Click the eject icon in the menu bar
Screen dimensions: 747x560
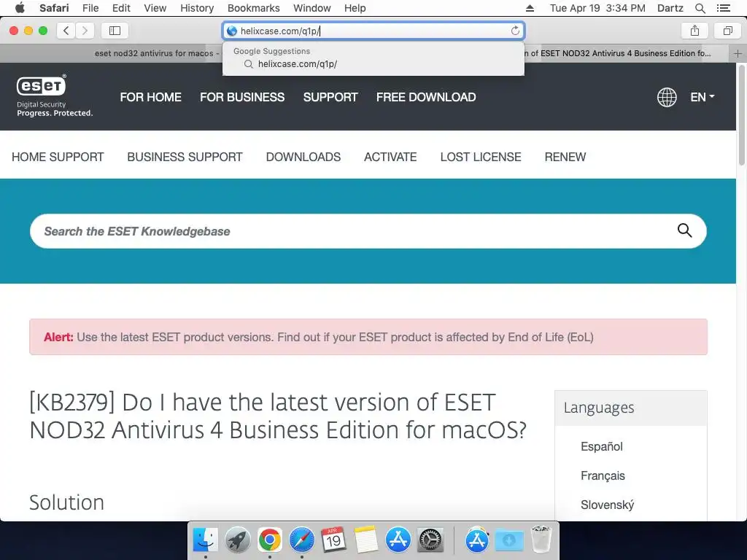(530, 8)
